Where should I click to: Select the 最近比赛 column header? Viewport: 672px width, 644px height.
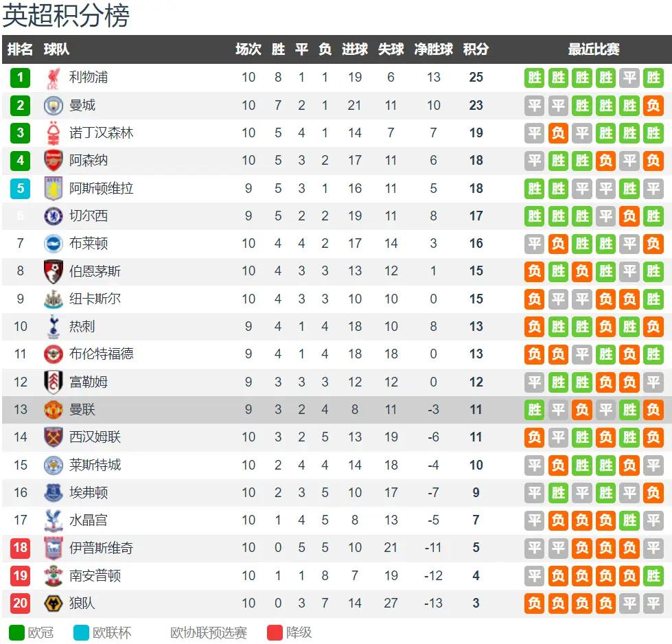(594, 49)
